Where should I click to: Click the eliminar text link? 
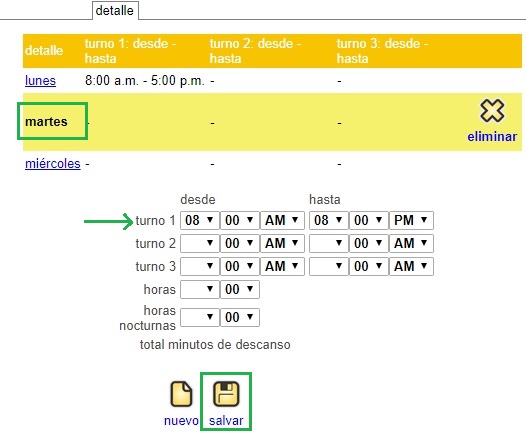pos(492,137)
